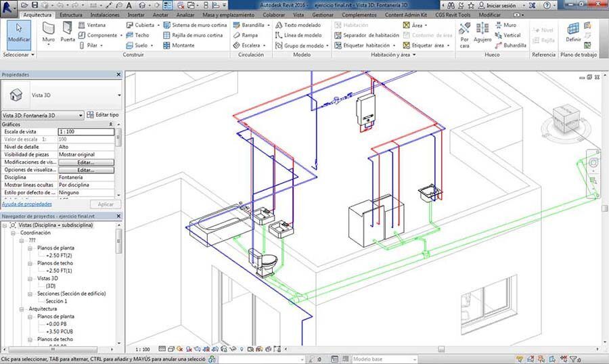Viewport: 609px width, 364px height.
Task: Select the Modificar tool
Action: coord(18,32)
